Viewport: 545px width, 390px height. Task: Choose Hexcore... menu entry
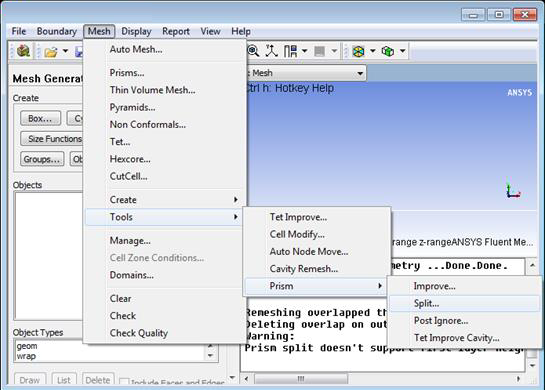coord(164,159)
